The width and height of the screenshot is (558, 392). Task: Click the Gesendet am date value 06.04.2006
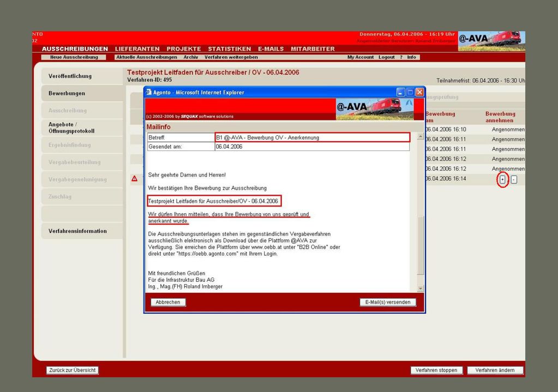(229, 147)
